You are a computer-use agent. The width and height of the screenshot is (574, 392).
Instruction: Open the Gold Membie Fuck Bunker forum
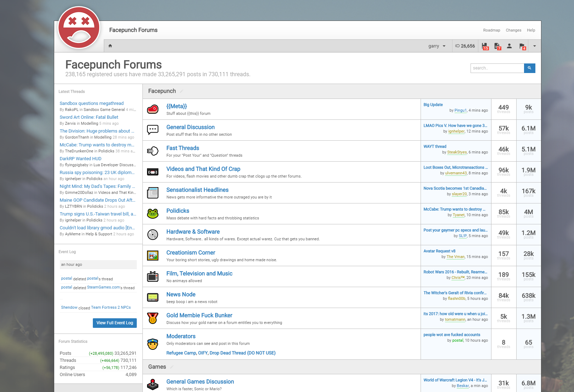[199, 315]
